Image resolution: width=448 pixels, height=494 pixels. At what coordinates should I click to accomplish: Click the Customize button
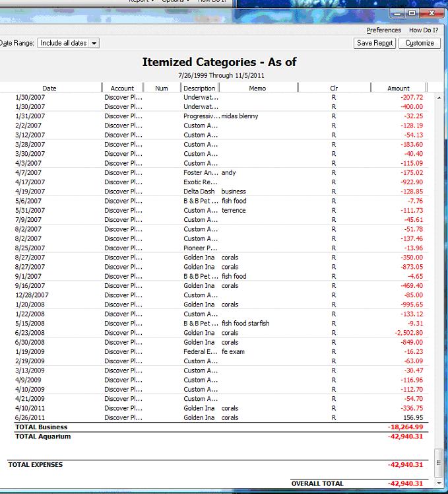(420, 43)
